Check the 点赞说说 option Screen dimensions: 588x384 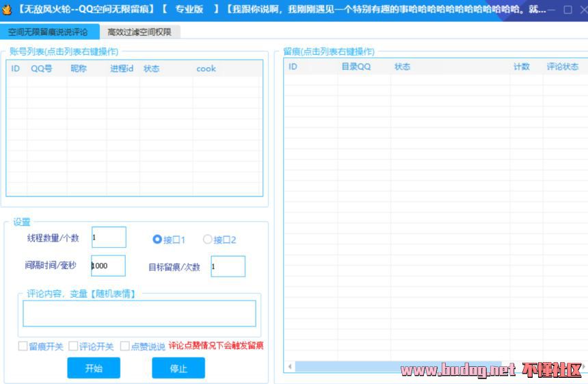pyautogui.click(x=124, y=346)
